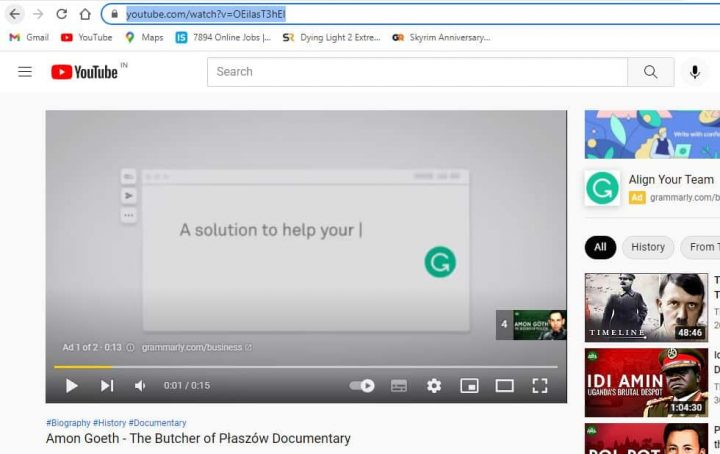
Task: Click the Amon Goeth skip-ad preview thumbnail
Action: pos(531,325)
